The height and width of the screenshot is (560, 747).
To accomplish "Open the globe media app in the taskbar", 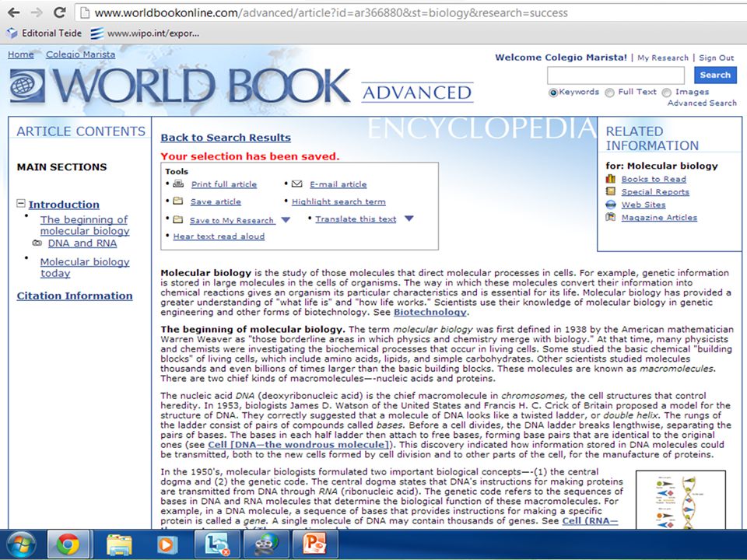I will pyautogui.click(x=266, y=544).
